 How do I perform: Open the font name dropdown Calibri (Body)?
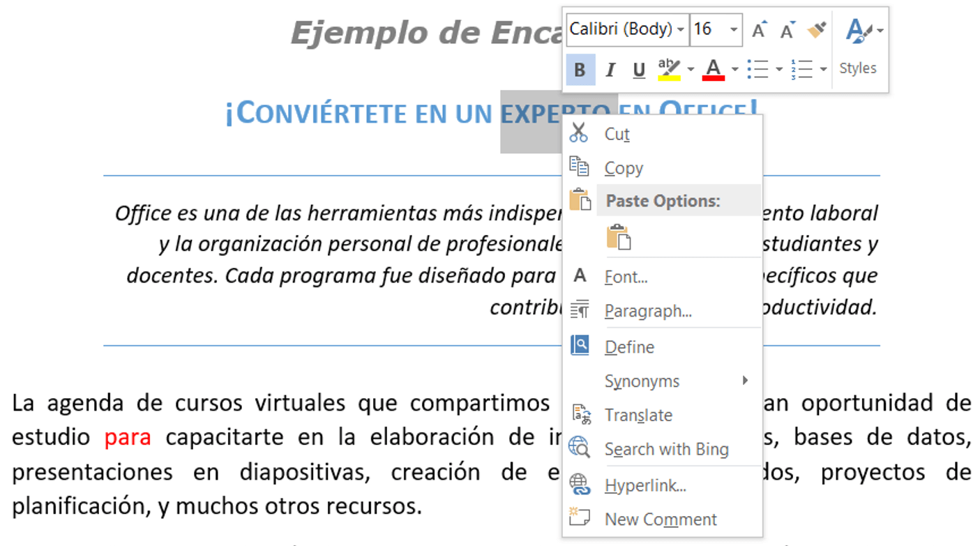point(680,30)
